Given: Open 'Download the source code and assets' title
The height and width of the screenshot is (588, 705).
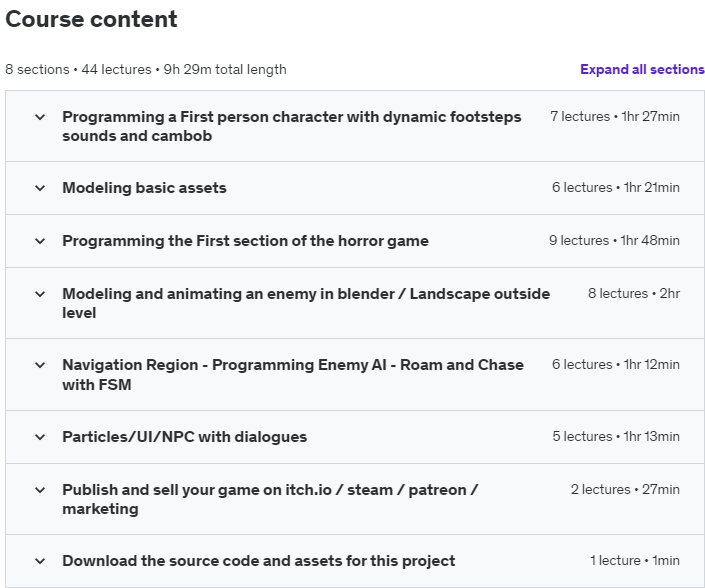Looking at the screenshot, I should [x=259, y=561].
